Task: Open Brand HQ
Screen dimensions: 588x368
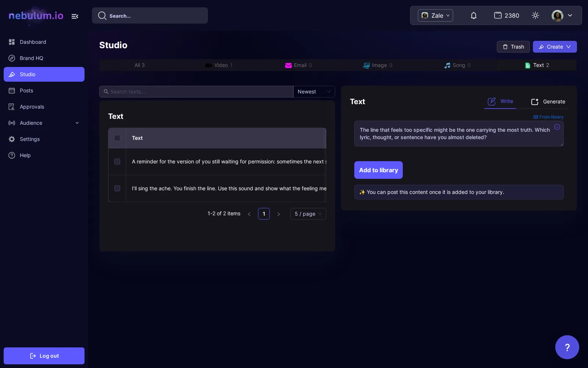Action: point(44,58)
